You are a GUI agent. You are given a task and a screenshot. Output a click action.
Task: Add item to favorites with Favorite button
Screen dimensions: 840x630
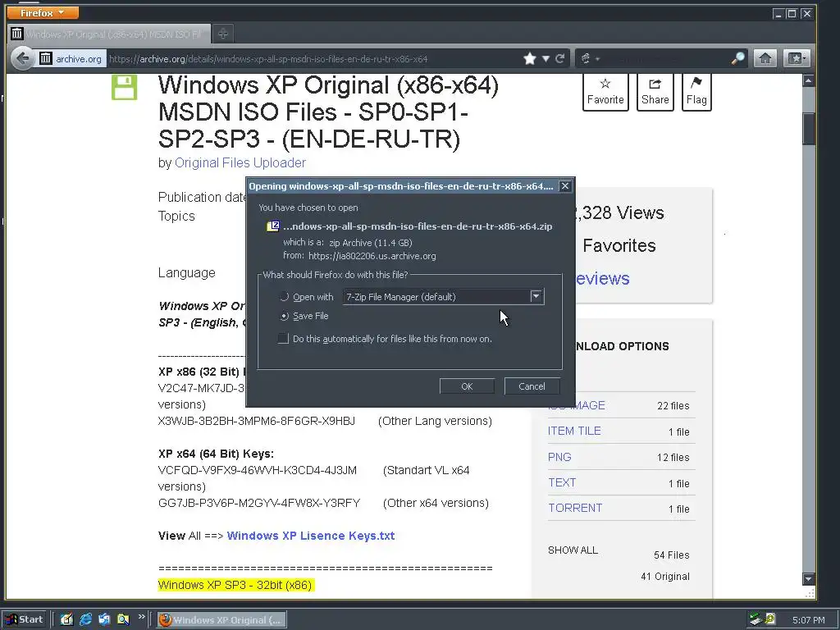605,92
